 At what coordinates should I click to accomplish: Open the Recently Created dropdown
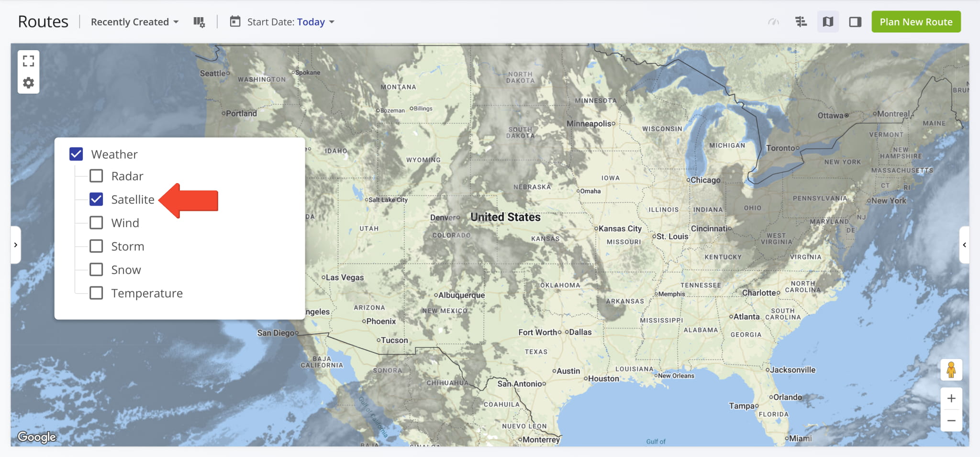click(134, 22)
